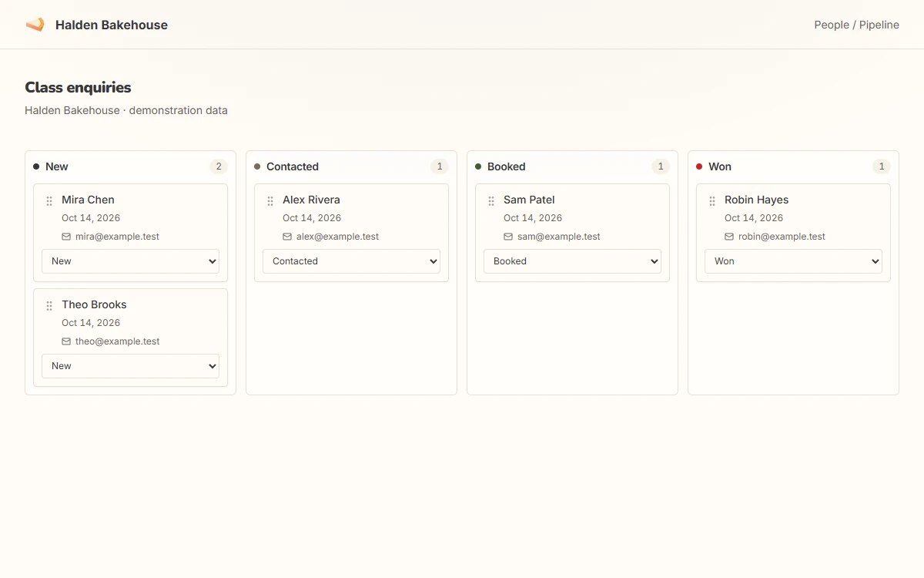This screenshot has width=924, height=578.
Task: Click the mail icon beside theo@example.test
Action: tap(66, 341)
